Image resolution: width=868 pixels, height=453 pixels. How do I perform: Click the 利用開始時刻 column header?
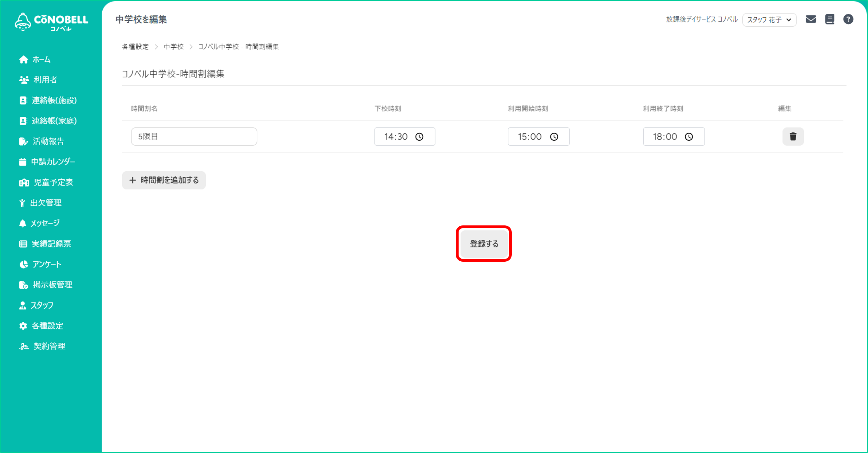[x=528, y=108]
